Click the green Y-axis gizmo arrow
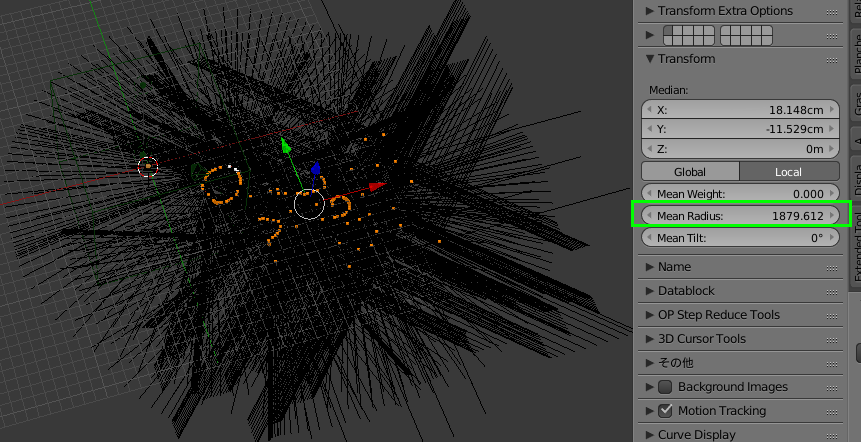The height and width of the screenshot is (442, 861). [285, 144]
